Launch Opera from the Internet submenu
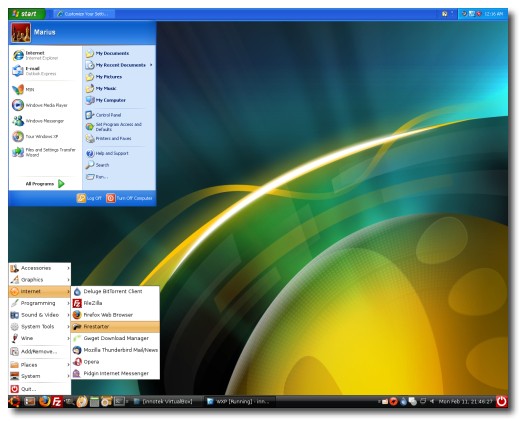521x421 pixels. tap(115, 362)
